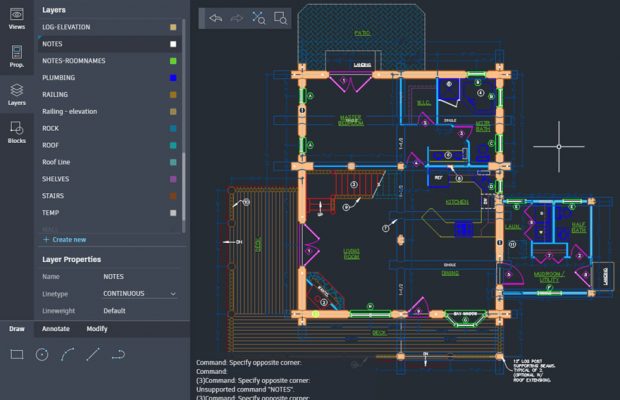Viewport: 620px width, 400px height.
Task: Select the Circle draw tool
Action: (x=42, y=354)
